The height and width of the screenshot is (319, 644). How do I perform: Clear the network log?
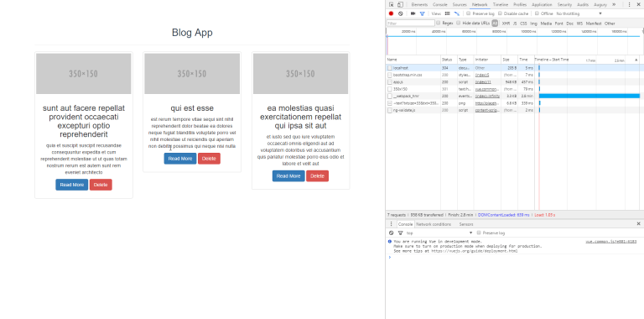click(x=401, y=13)
